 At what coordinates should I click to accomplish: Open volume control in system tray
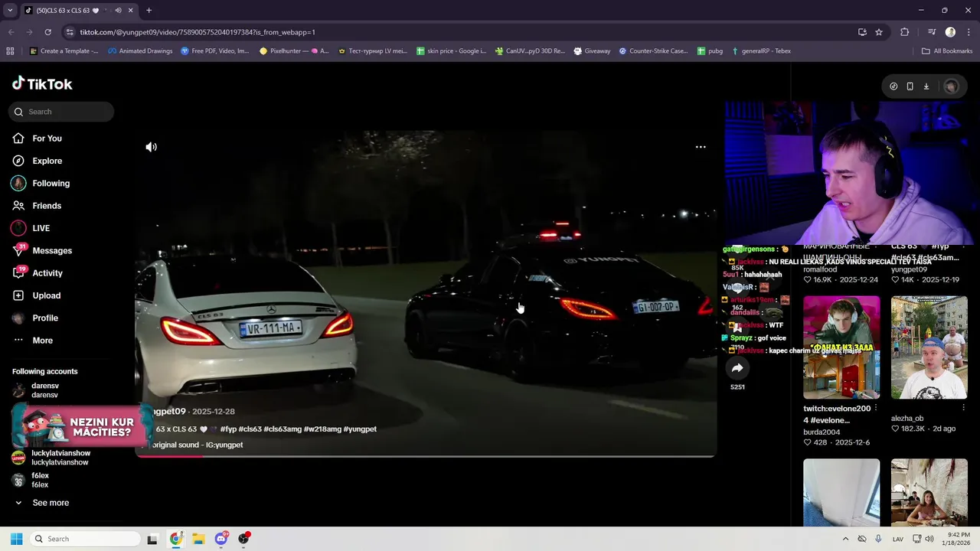tap(929, 539)
